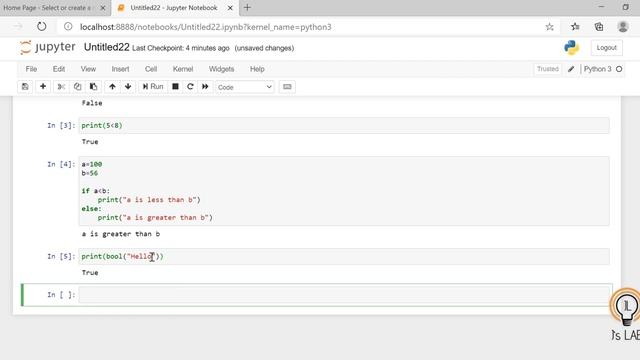Open the Insert menu
Viewport: 640px width, 360px height.
[x=120, y=69]
